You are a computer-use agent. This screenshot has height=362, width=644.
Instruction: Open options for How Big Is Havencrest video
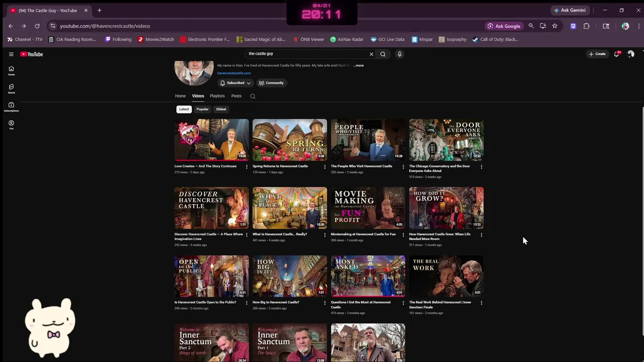coord(325,303)
